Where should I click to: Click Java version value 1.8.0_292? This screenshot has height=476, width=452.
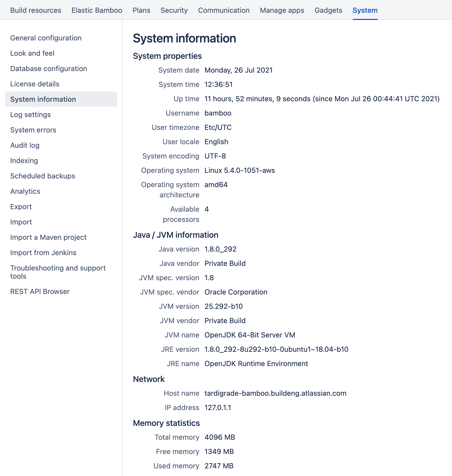pos(220,249)
